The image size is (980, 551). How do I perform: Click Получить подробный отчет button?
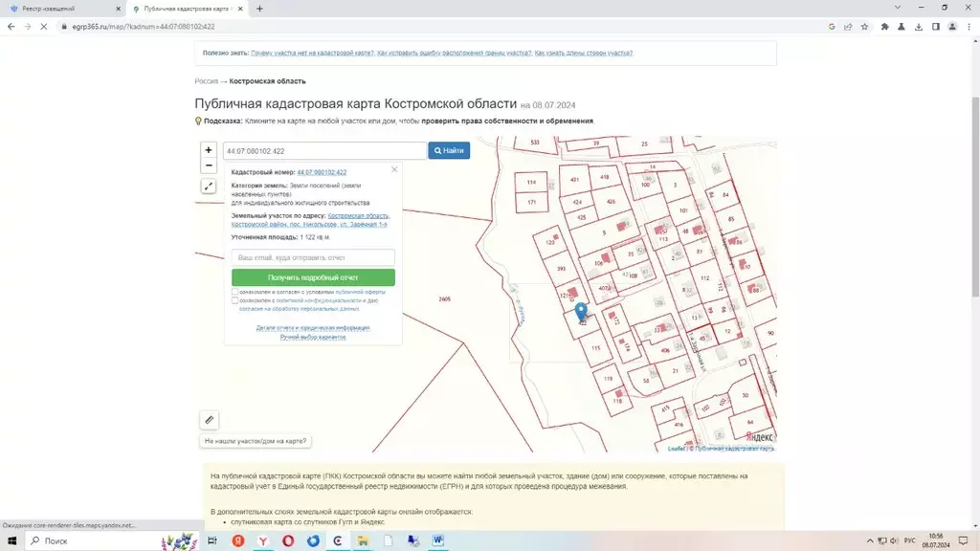(313, 277)
